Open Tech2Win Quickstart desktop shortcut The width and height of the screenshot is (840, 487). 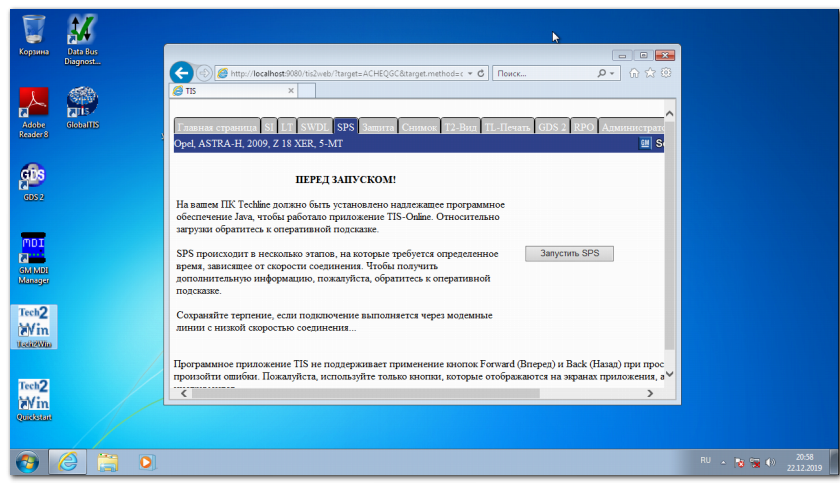34,400
